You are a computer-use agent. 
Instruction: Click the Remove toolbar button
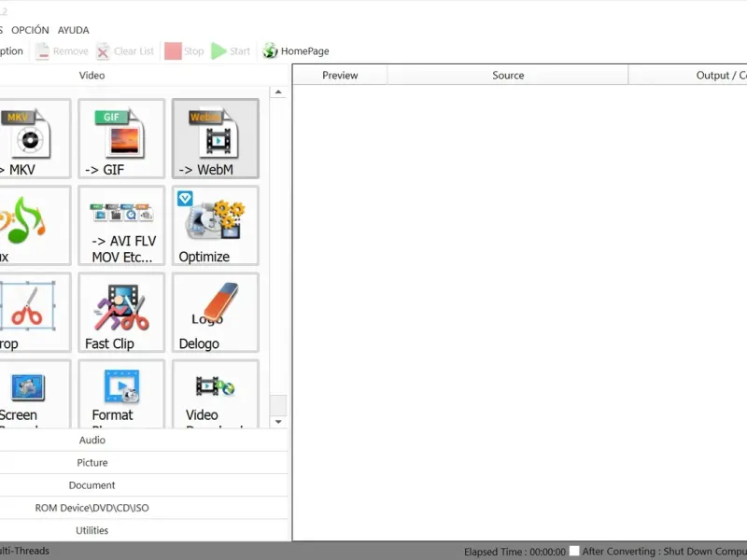(x=62, y=51)
